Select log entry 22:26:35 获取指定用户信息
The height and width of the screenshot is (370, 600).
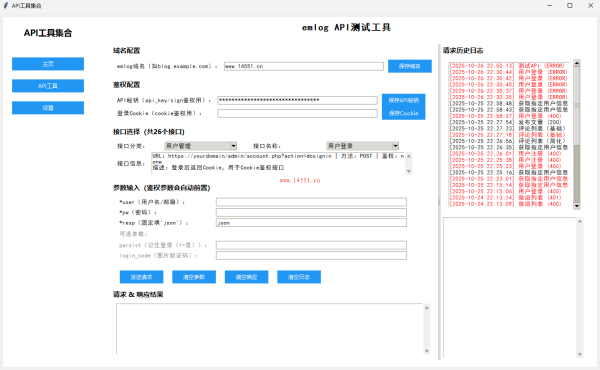[509, 147]
